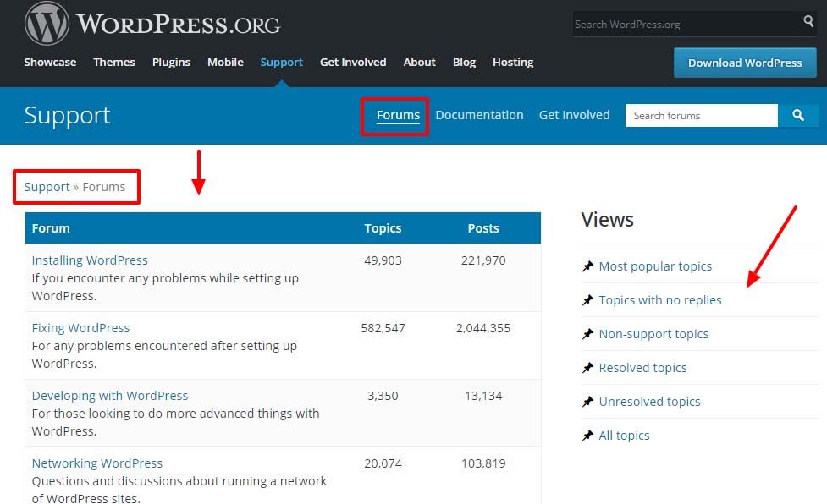The image size is (827, 504).
Task: Click pin icon beside Most popular topics
Action: point(588,266)
